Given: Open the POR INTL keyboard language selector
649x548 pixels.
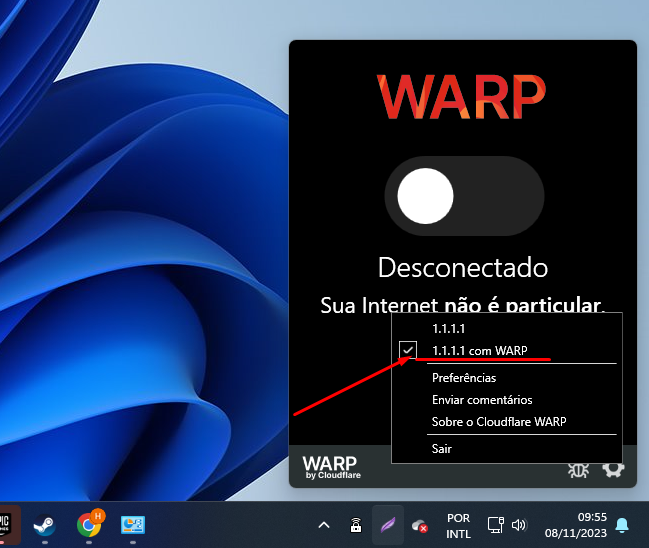Looking at the screenshot, I should 458,525.
